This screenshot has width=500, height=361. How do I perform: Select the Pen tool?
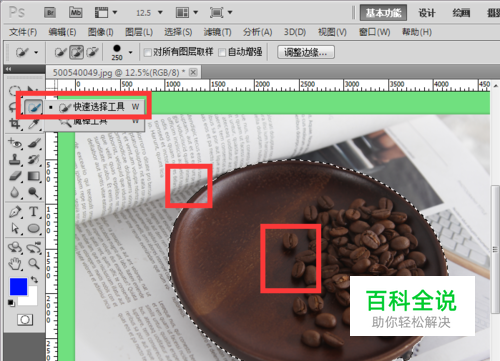click(15, 212)
